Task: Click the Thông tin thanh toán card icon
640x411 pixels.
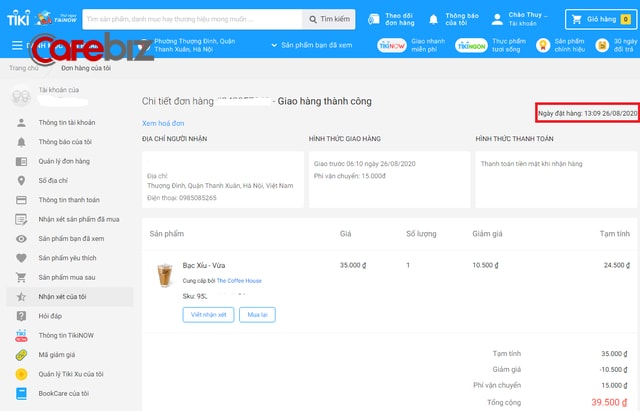Action: 21,200
